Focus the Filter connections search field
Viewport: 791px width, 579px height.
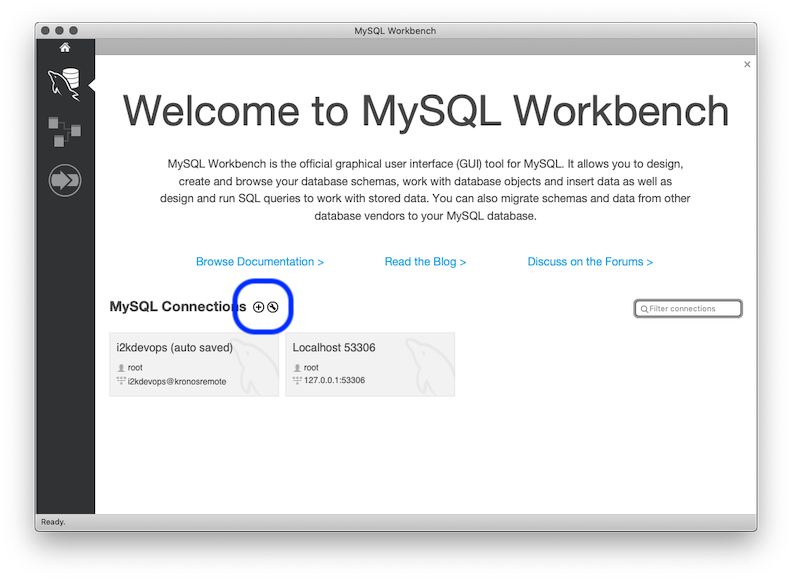click(x=688, y=309)
